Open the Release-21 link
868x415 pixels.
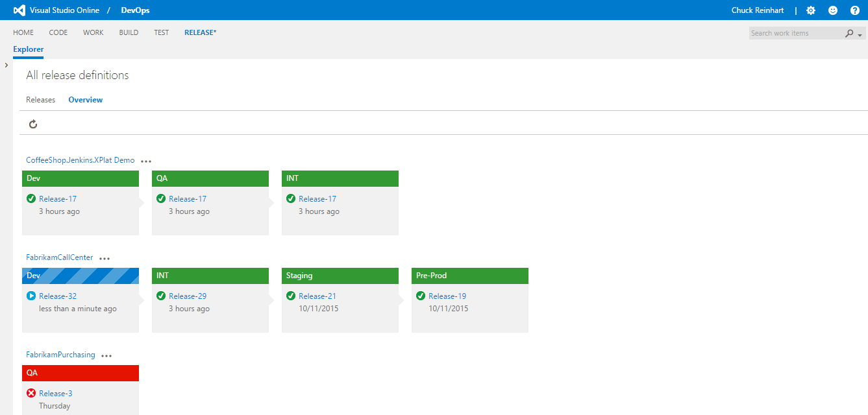[317, 296]
